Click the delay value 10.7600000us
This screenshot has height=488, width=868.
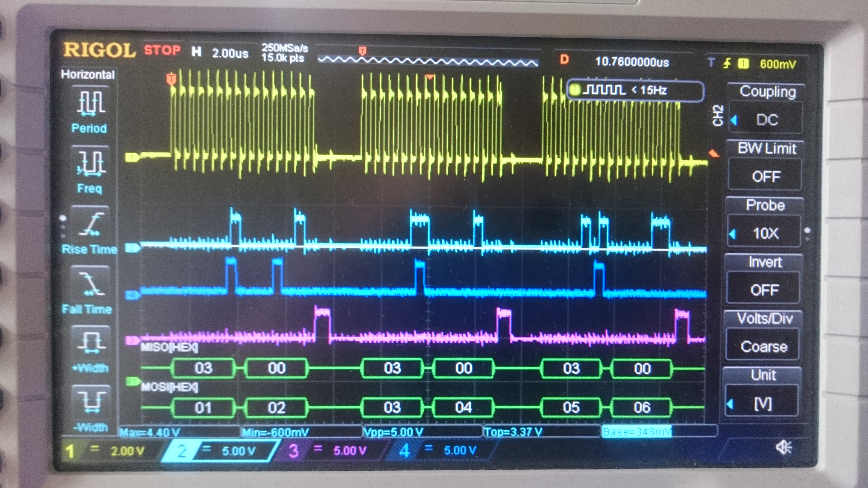pyautogui.click(x=632, y=62)
